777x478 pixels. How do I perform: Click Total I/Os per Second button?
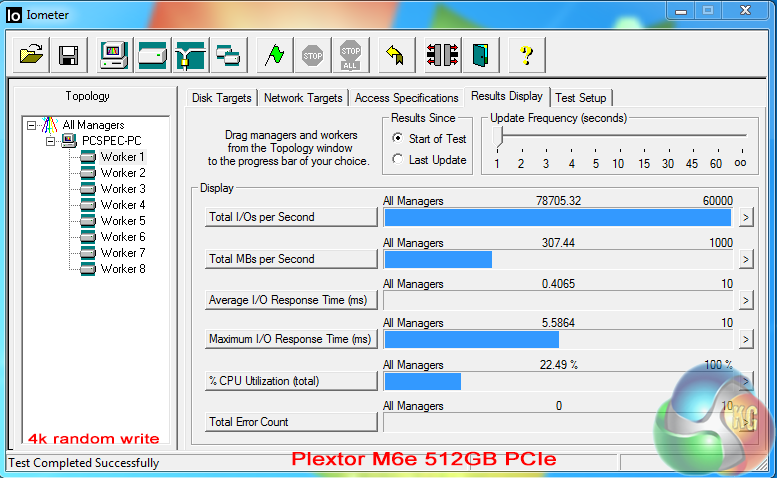tap(291, 217)
